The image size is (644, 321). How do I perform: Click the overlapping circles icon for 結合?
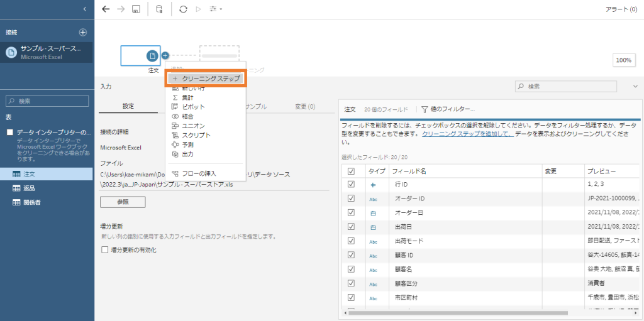(x=175, y=116)
